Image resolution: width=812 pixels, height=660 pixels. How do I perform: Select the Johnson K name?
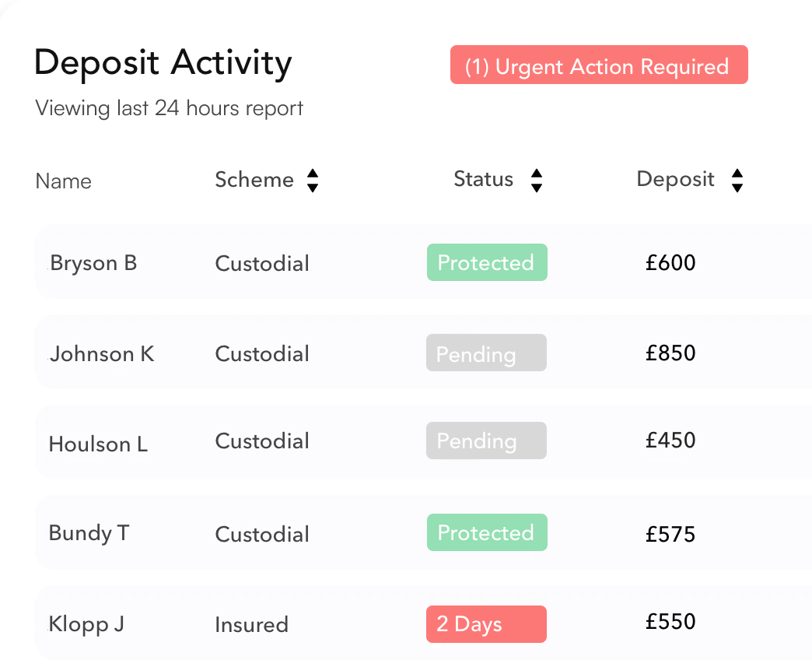101,354
